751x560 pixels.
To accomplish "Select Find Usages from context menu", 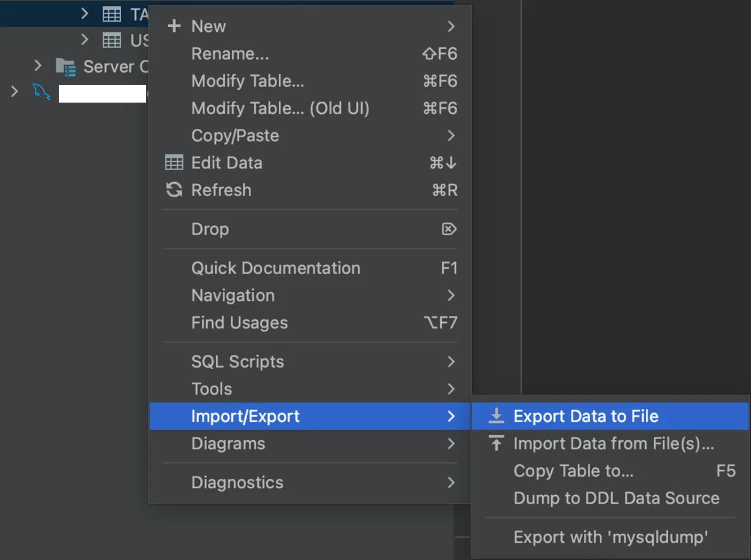I will (239, 323).
